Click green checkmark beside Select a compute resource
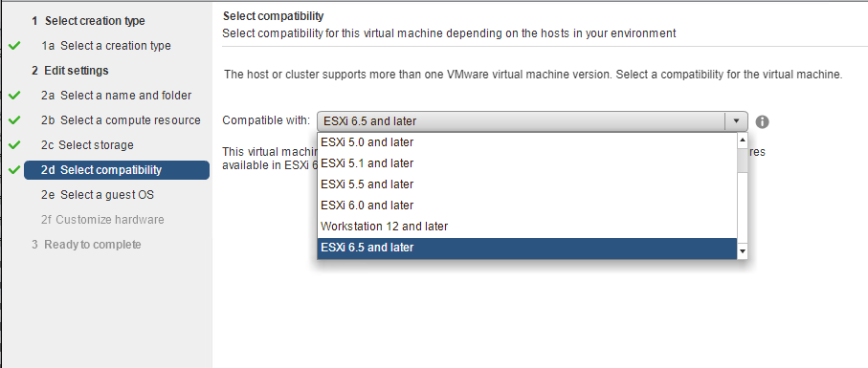 click(x=14, y=120)
